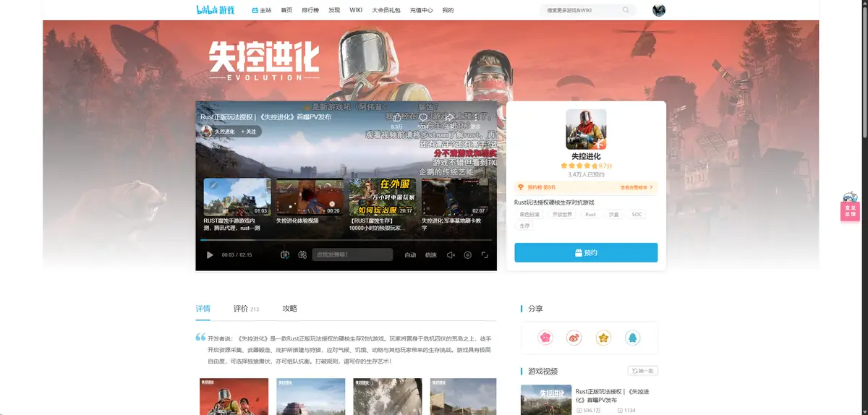This screenshot has width=868, height=415.
Task: Like the video with thumbs-up icon
Action: click(397, 118)
